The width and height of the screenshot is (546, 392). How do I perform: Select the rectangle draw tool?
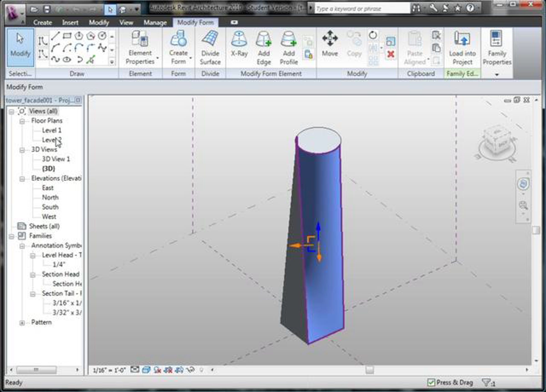click(67, 36)
